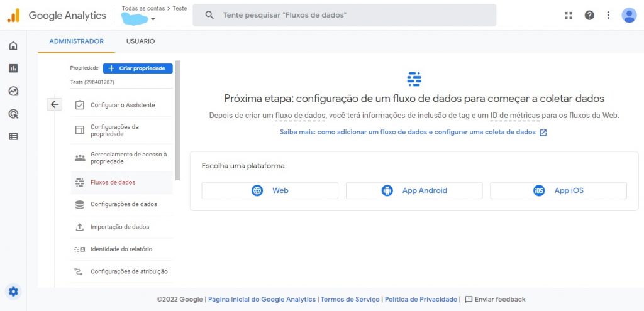Open the user account avatar
The width and height of the screenshot is (644, 311).
click(x=629, y=16)
